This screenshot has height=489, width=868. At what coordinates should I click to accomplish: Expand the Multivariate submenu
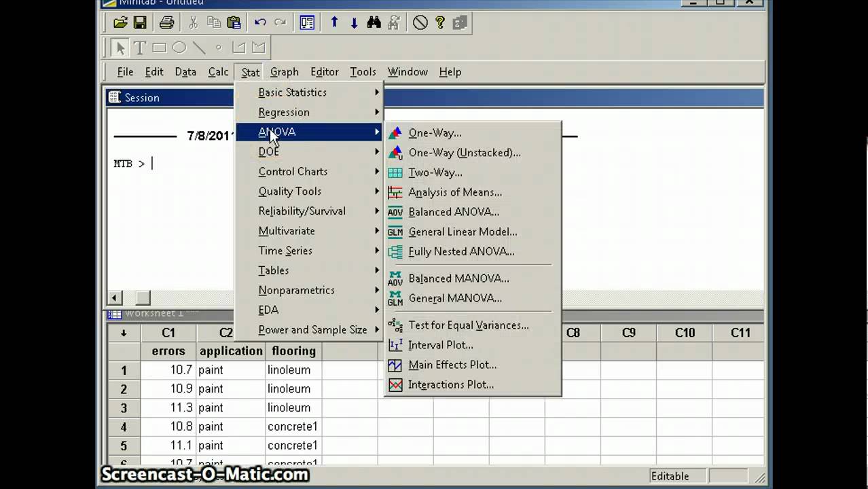310,231
